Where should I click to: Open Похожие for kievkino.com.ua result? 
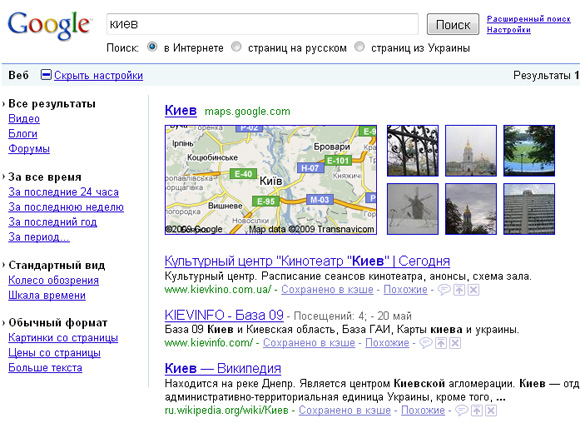point(405,290)
